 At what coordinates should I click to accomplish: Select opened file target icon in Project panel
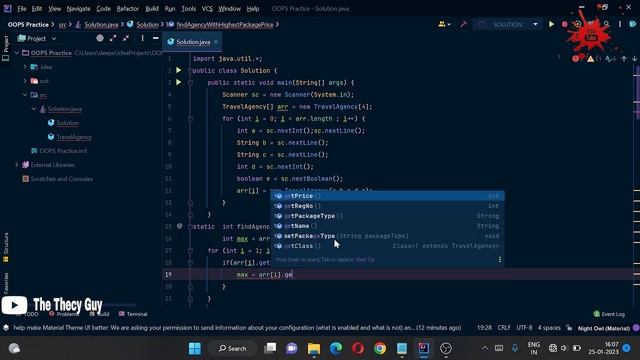coord(100,38)
